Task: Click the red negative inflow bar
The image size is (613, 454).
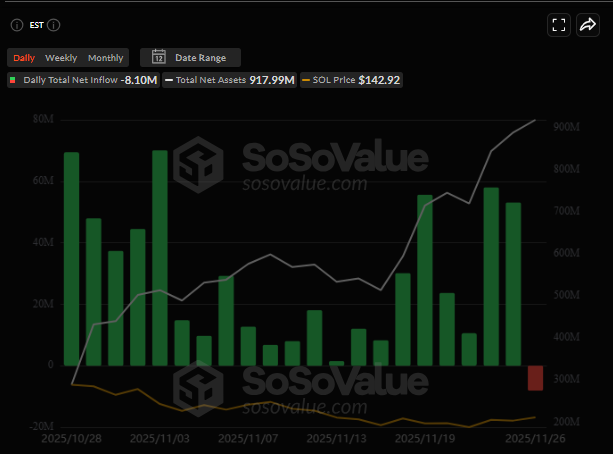Action: [535, 378]
